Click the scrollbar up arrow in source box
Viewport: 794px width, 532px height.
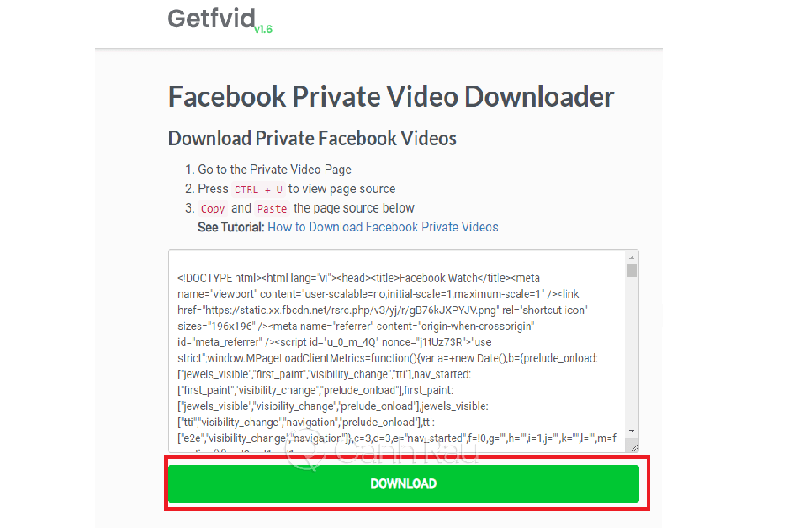point(632,257)
